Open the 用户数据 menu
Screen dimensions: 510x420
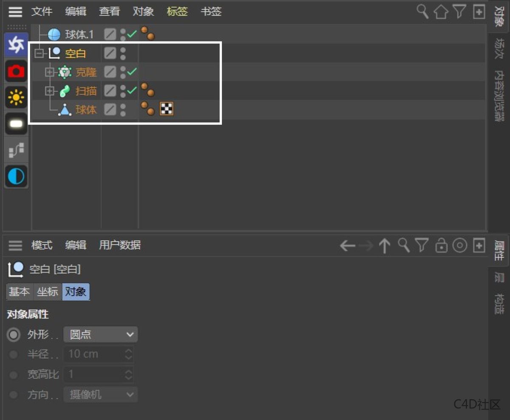[x=119, y=245]
